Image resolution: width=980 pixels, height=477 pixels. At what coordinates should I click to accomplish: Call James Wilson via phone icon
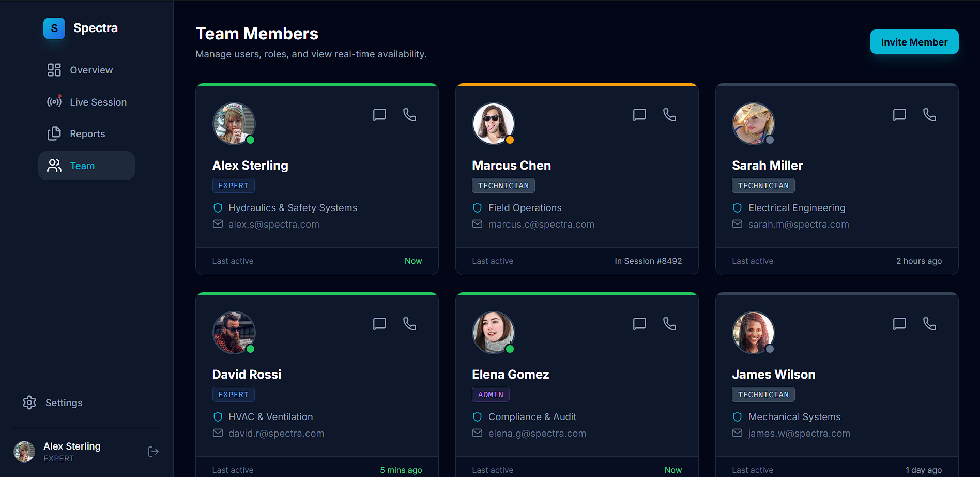pos(929,324)
